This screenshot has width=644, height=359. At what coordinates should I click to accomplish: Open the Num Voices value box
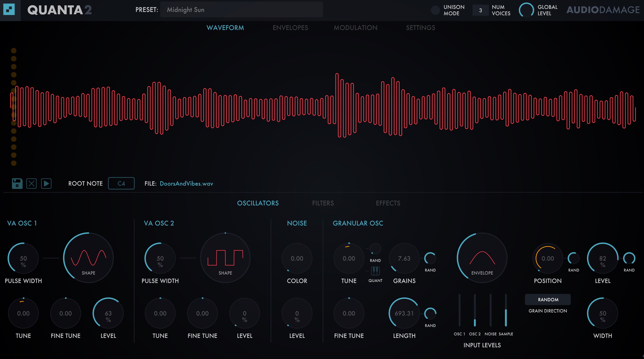(x=480, y=10)
